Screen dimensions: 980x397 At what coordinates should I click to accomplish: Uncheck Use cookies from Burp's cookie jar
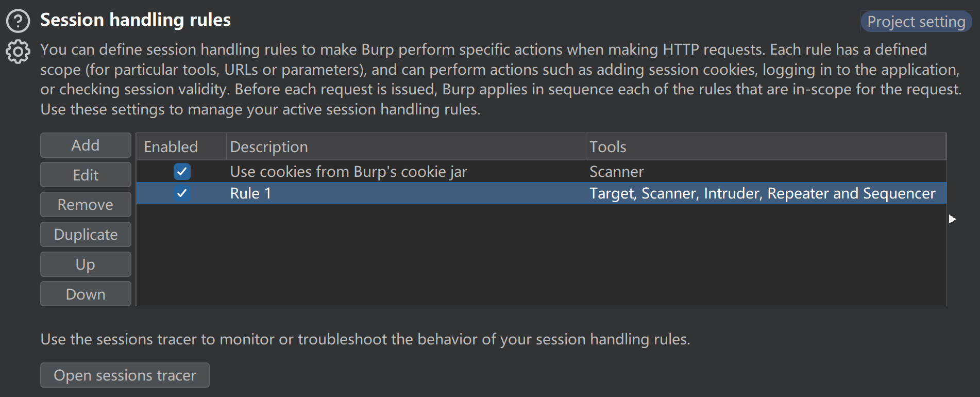tap(182, 172)
